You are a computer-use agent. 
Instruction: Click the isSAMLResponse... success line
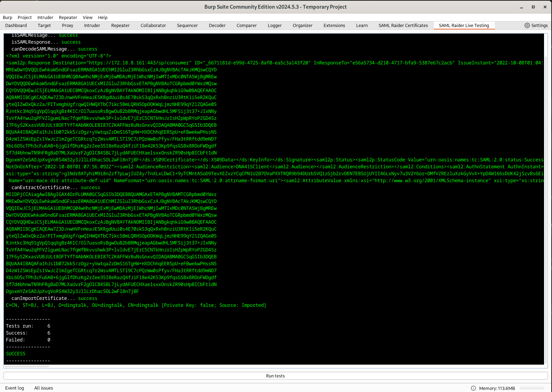(x=46, y=42)
